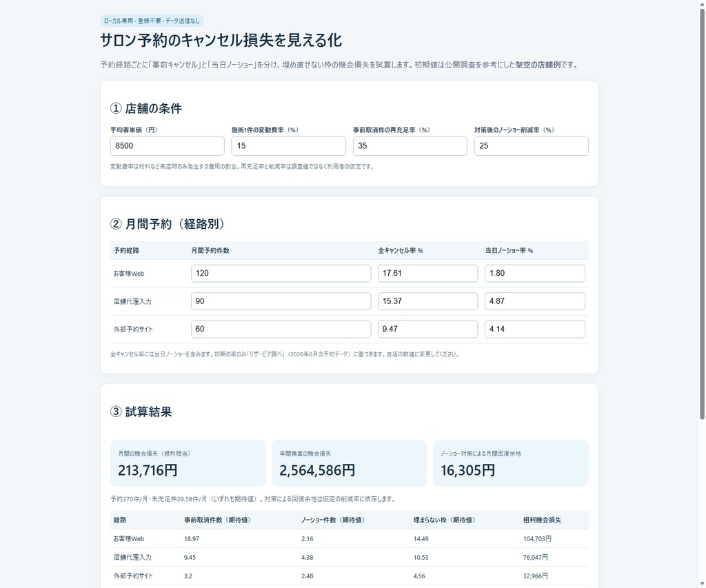Image resolution: width=706 pixels, height=588 pixels.
Task: Click the 月間予約件数 column header
Action: click(x=210, y=250)
